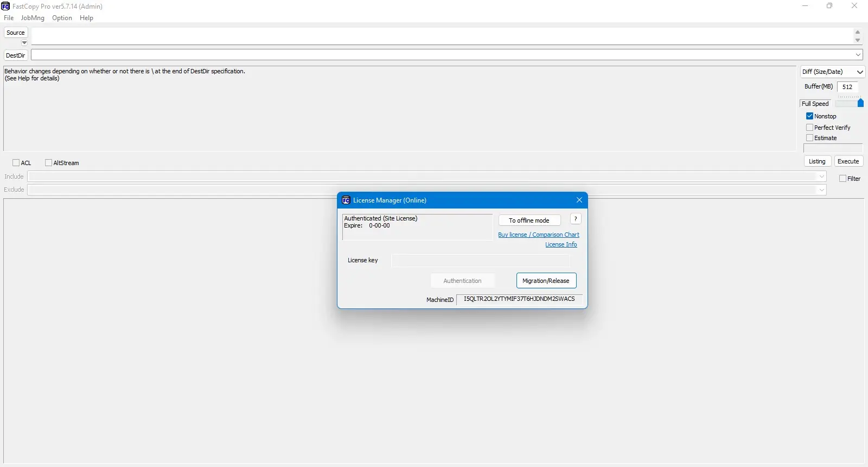
Task: Open the JobMng menu
Action: 33,18
